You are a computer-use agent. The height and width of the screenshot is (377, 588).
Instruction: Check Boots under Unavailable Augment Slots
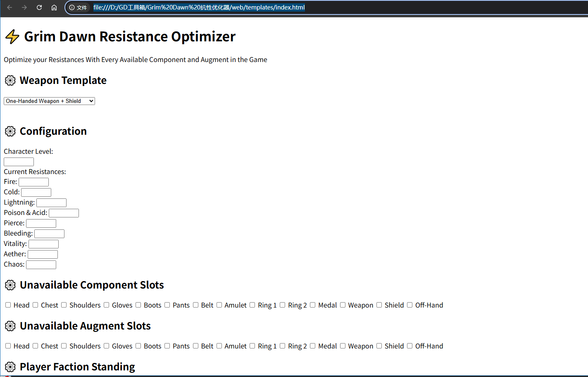[138, 346]
